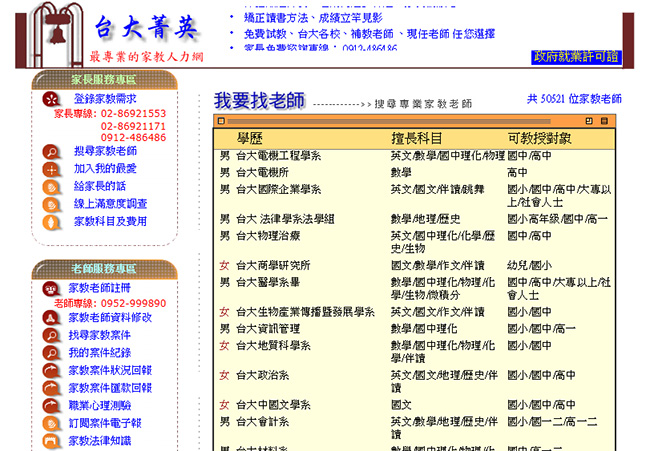Open 我的案件紀錄 in teacher section
Viewport: 650px width, 451px height.
coord(99,353)
